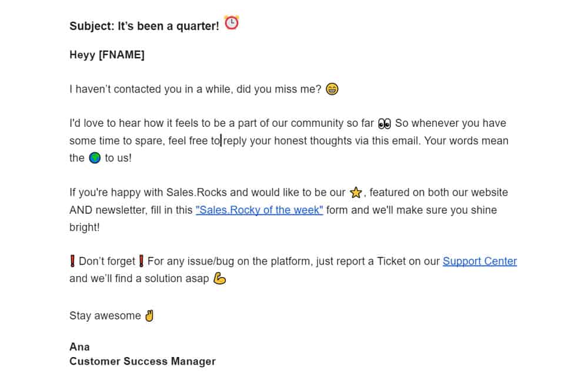This screenshot has height=387, width=588.
Task: Click the globe emoji before 'to us!'
Action: pyautogui.click(x=94, y=158)
